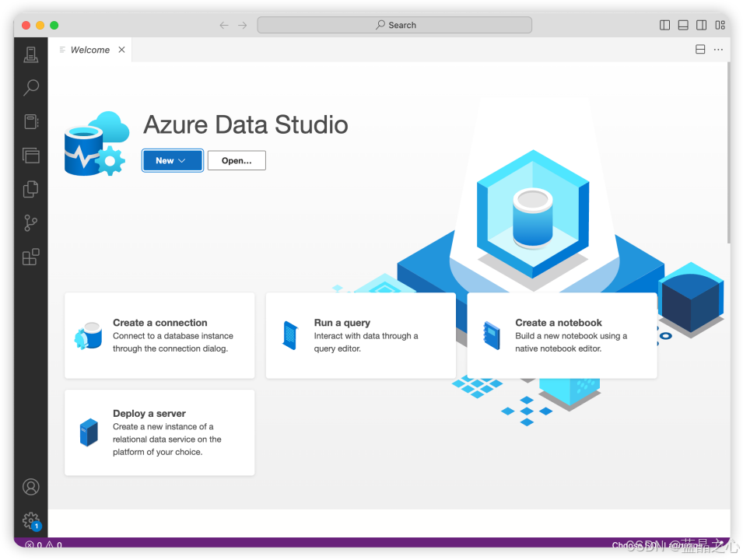
Task: Click the "Azure Data Studio" heading
Action: pyautogui.click(x=245, y=124)
